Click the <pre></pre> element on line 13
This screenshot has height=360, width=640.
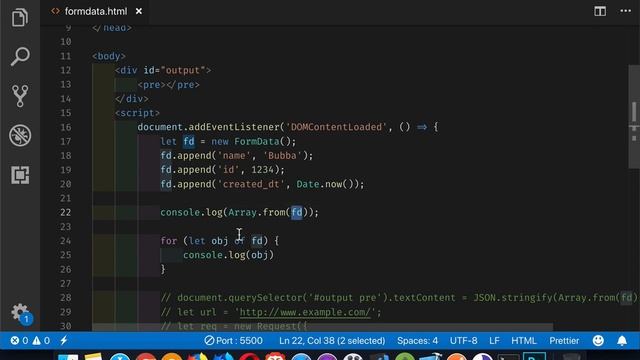pos(169,84)
